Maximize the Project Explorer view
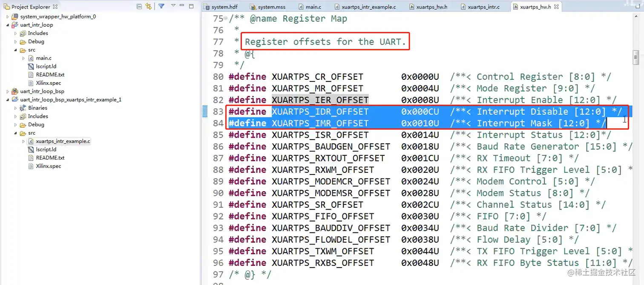 [192, 6]
